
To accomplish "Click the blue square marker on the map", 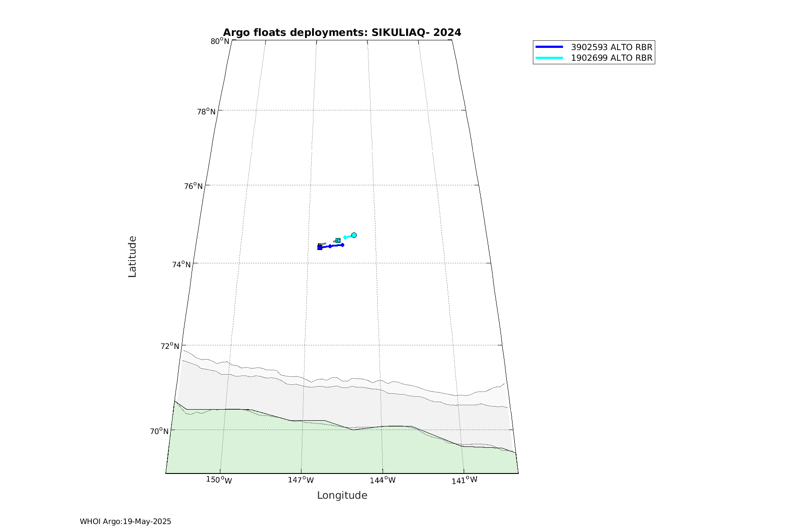I will [x=320, y=247].
